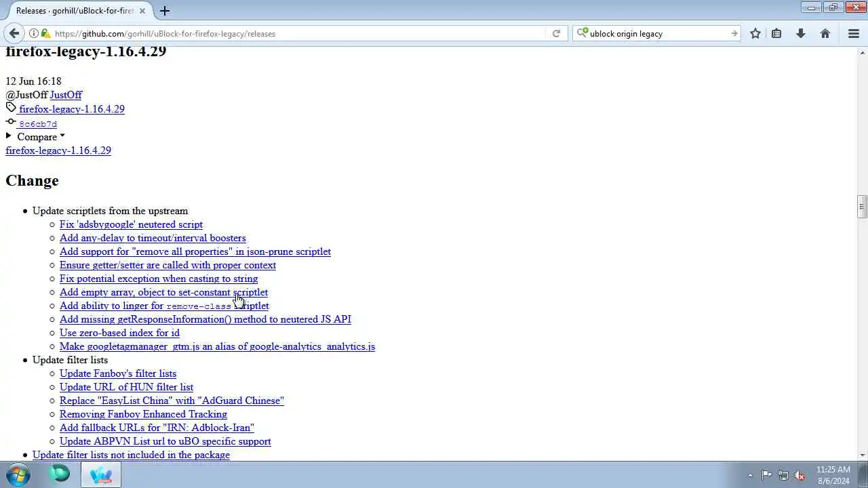Viewport: 868px width, 488px height.
Task: Click the browser back arrow button
Action: (x=14, y=33)
